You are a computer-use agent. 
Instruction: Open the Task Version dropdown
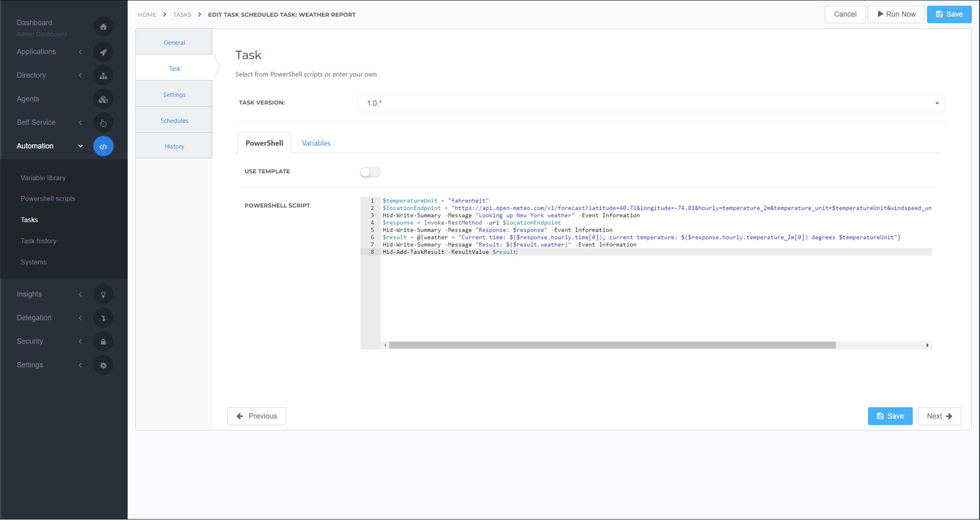pyautogui.click(x=651, y=103)
